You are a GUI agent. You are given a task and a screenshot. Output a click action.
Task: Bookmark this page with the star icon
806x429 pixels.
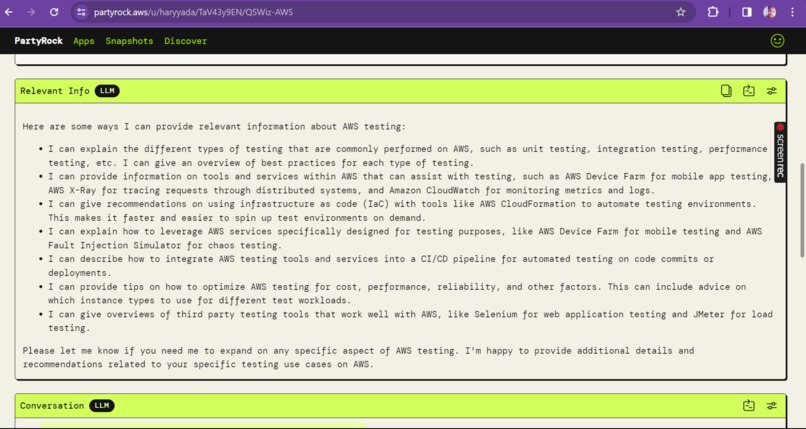tap(681, 12)
